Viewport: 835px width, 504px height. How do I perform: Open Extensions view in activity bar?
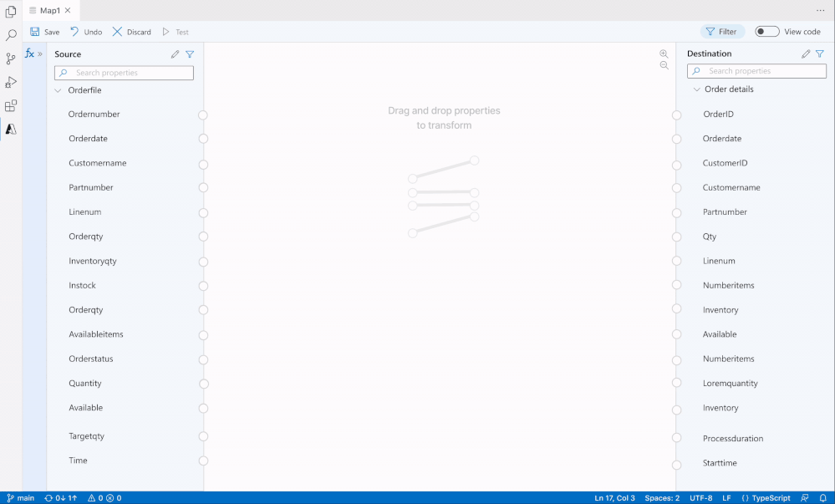coord(11,105)
